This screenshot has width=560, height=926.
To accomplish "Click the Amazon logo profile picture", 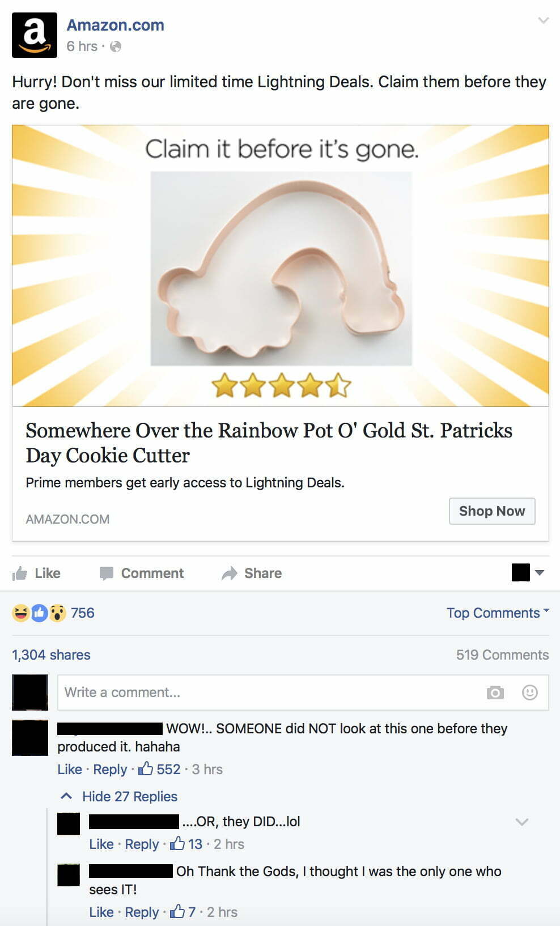I will 35,35.
